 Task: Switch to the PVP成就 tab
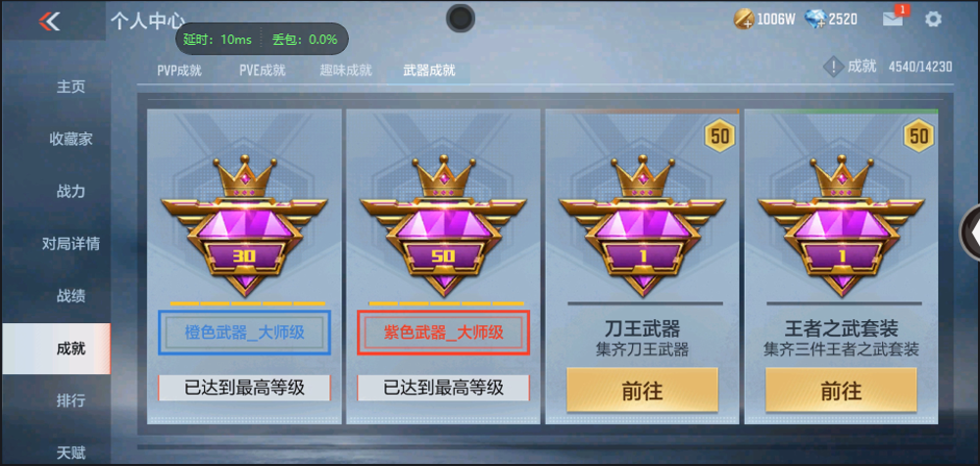pos(179,70)
